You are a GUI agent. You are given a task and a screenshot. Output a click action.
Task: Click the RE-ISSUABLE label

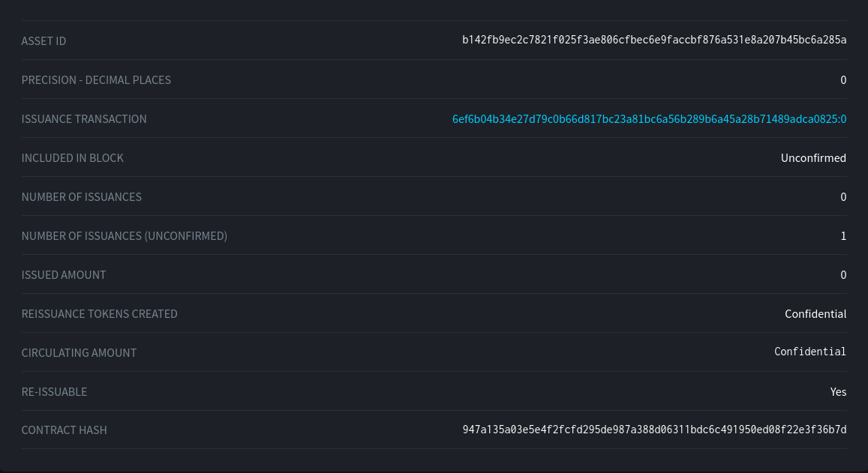pos(54,392)
